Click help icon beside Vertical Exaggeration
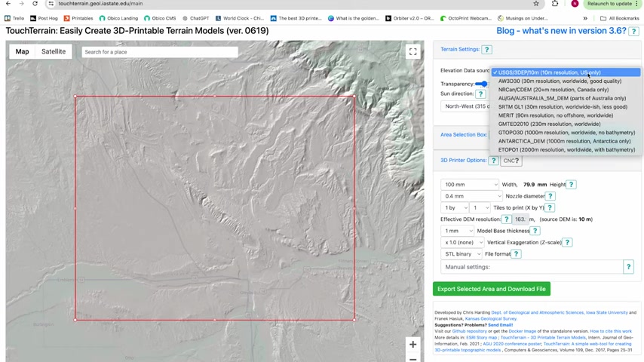This screenshot has width=644, height=362. pyautogui.click(x=567, y=242)
